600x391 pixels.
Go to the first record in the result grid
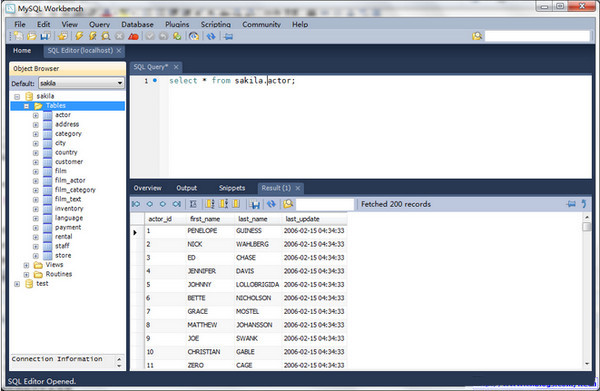(136, 204)
